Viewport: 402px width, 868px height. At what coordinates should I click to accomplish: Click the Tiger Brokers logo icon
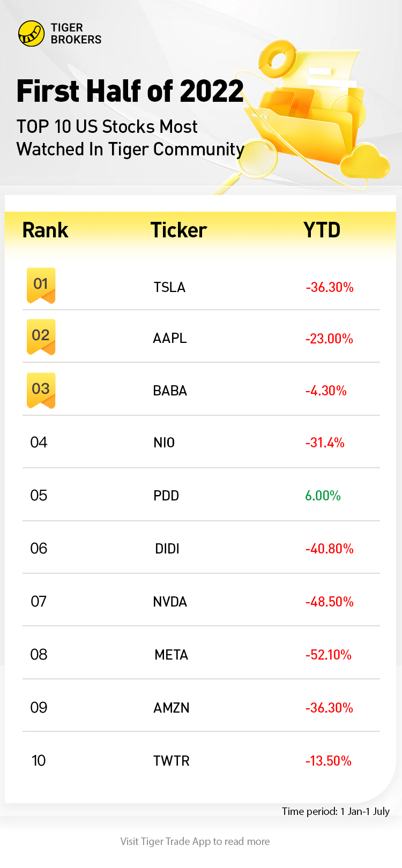pos(31,34)
